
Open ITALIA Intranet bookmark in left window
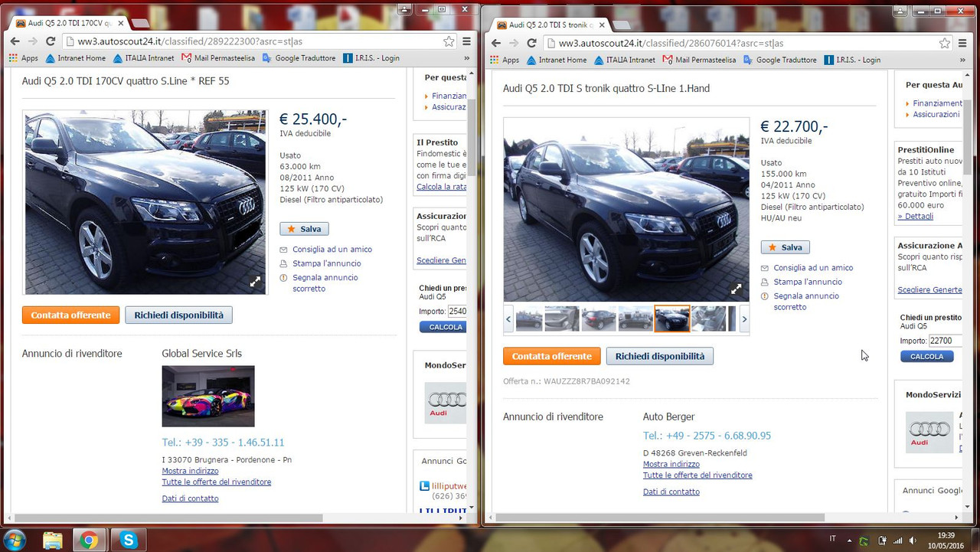coord(144,58)
